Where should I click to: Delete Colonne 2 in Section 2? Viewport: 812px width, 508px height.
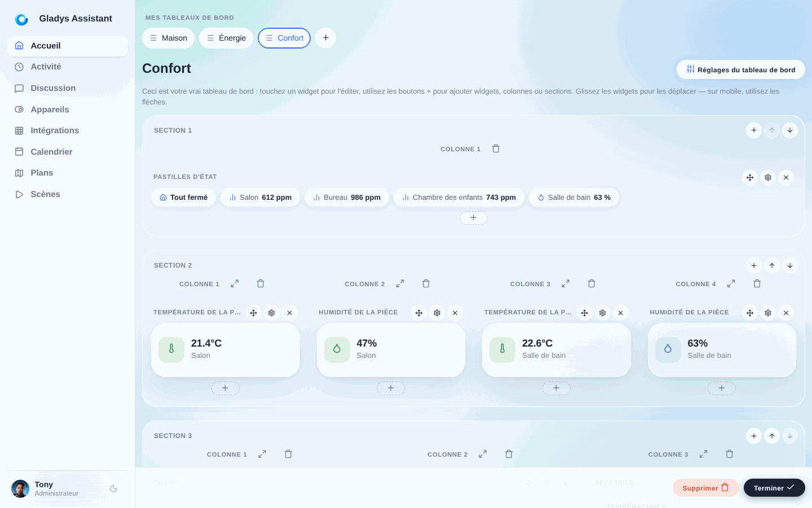426,284
